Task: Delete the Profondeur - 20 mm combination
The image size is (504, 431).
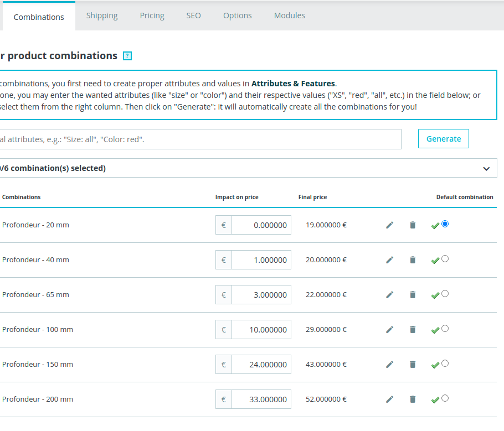Action: pyautogui.click(x=413, y=225)
